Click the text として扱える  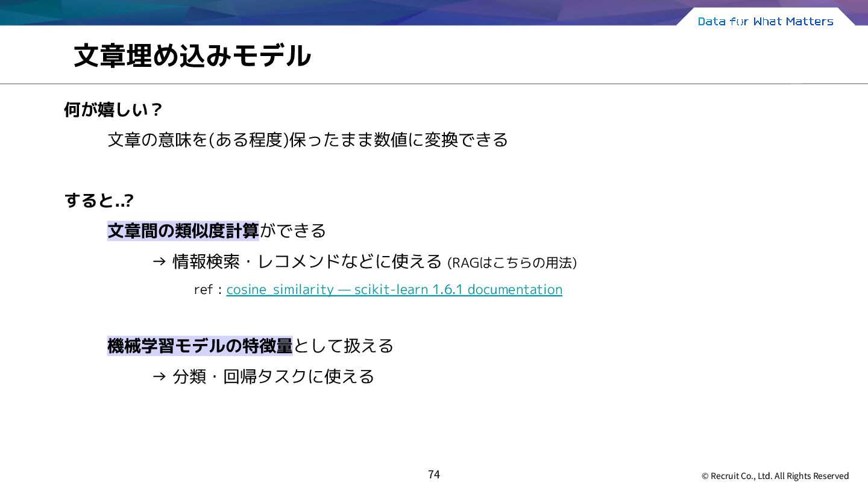(x=344, y=346)
